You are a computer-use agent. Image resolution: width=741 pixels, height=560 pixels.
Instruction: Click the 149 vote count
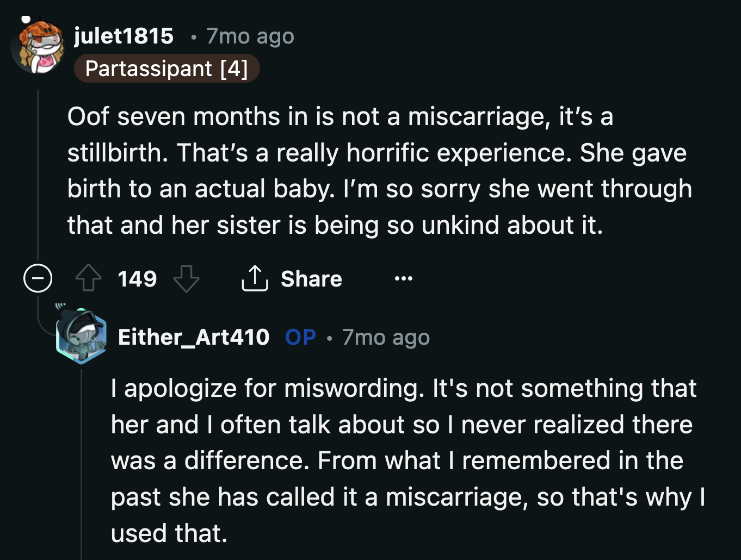tap(137, 278)
